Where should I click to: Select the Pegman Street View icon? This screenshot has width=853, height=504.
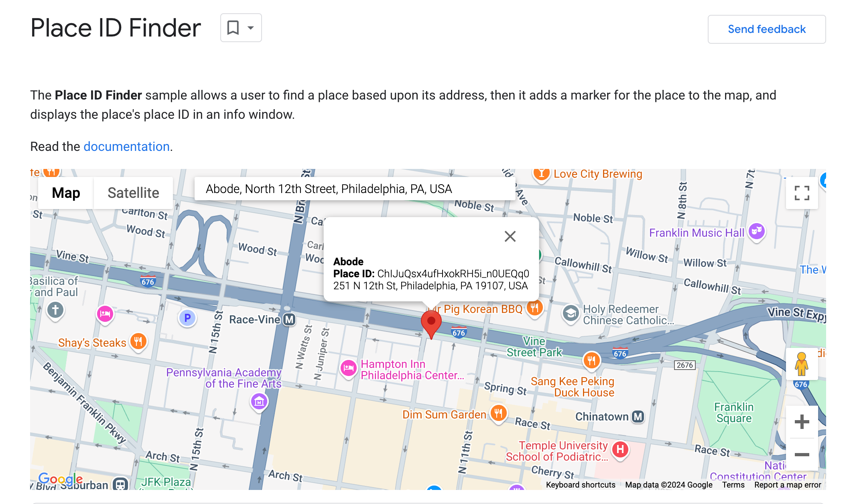point(802,364)
